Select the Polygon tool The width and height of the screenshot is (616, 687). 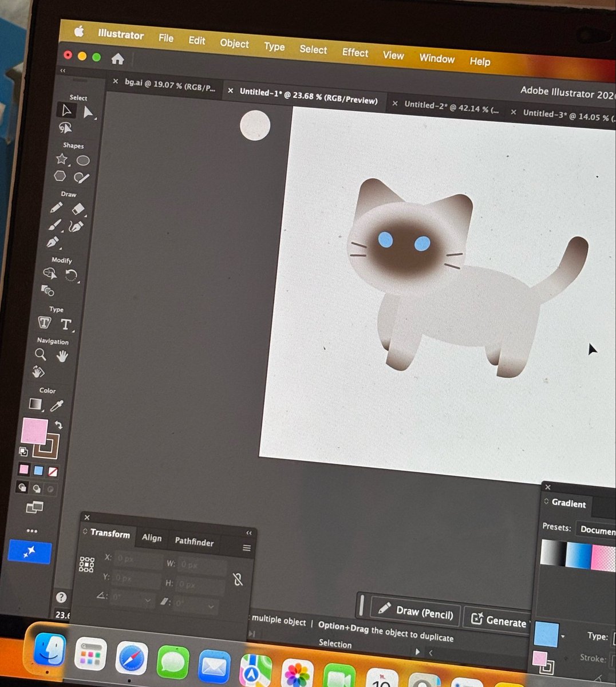tap(60, 176)
